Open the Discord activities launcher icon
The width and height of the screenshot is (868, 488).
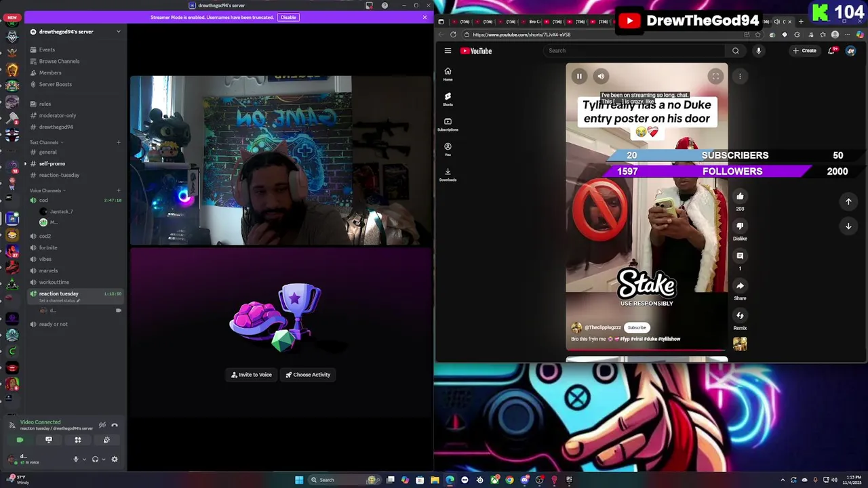pyautogui.click(x=77, y=440)
